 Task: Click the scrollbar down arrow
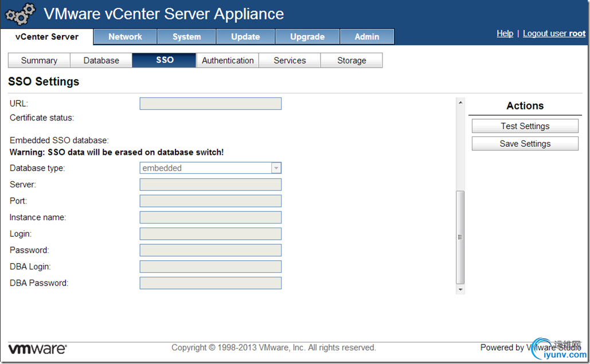pyautogui.click(x=460, y=289)
